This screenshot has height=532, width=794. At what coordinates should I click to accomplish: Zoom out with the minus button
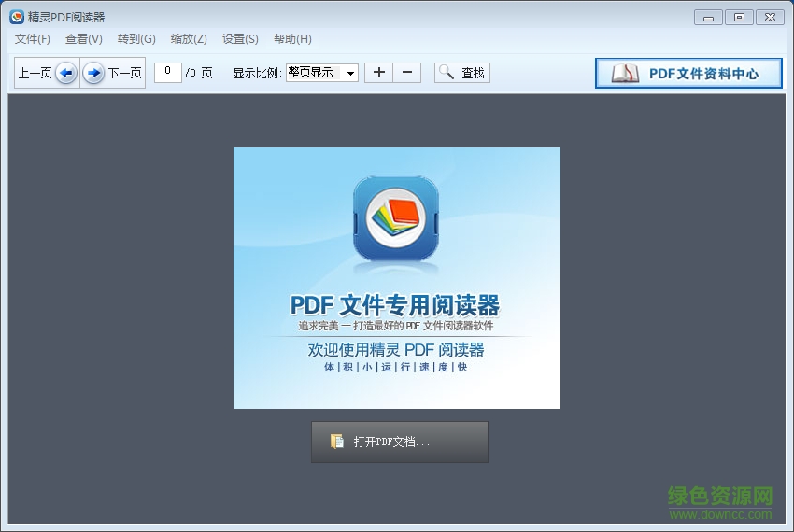(x=406, y=73)
